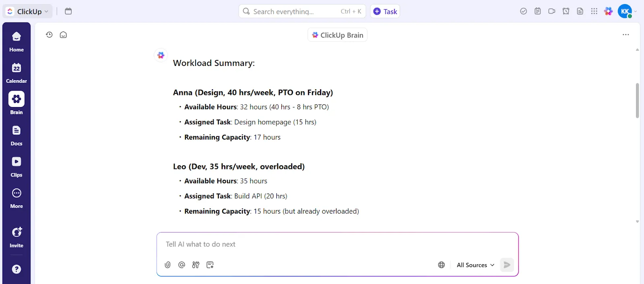Record a clip with camera icon
This screenshot has height=284, width=644.
point(551,11)
